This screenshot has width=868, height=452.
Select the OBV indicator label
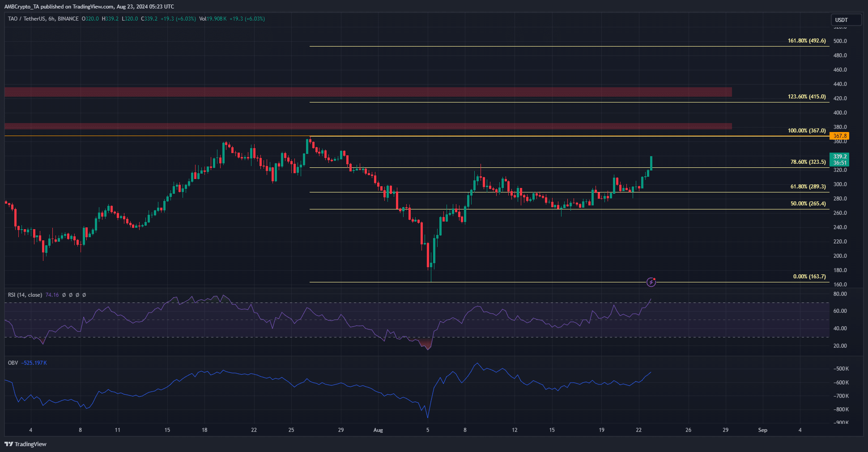point(13,363)
